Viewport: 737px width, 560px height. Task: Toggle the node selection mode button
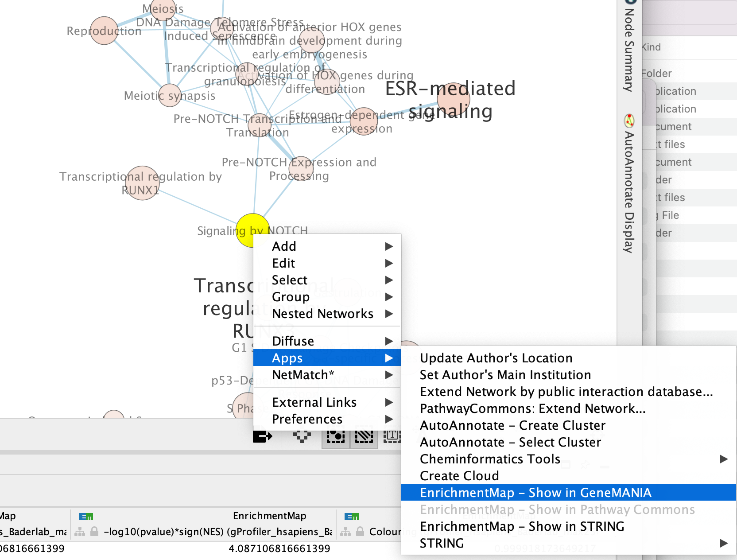[x=335, y=437]
